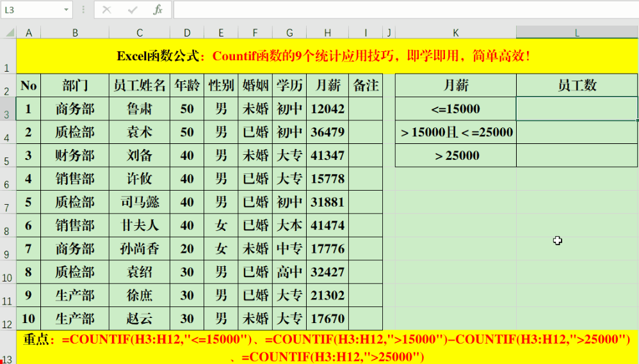Select the cell with name 赵云

point(140,319)
